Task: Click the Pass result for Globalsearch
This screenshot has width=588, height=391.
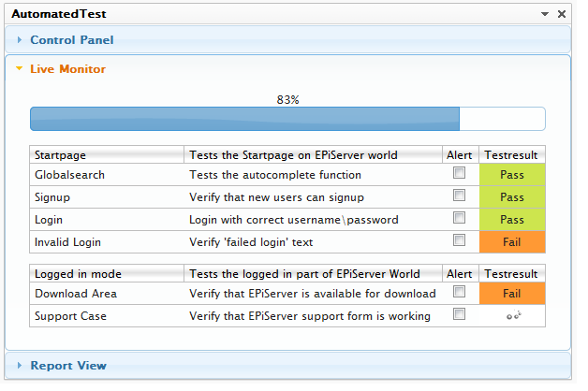Action: point(511,175)
